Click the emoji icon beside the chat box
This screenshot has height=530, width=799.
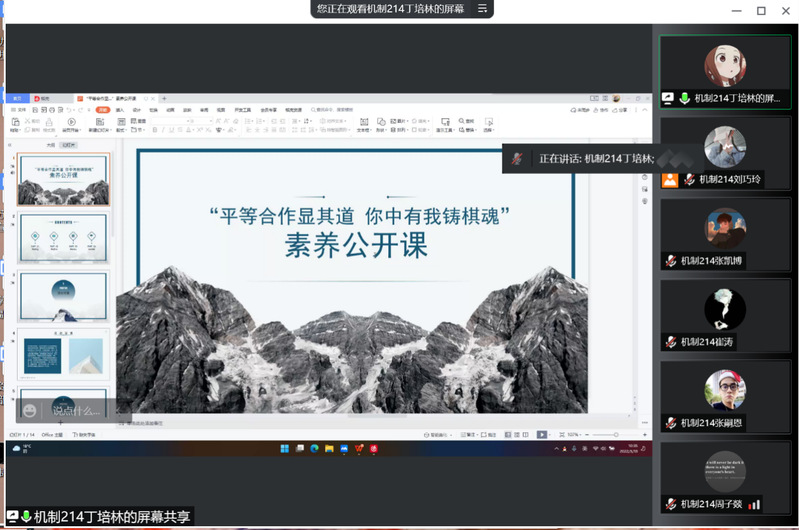point(31,410)
